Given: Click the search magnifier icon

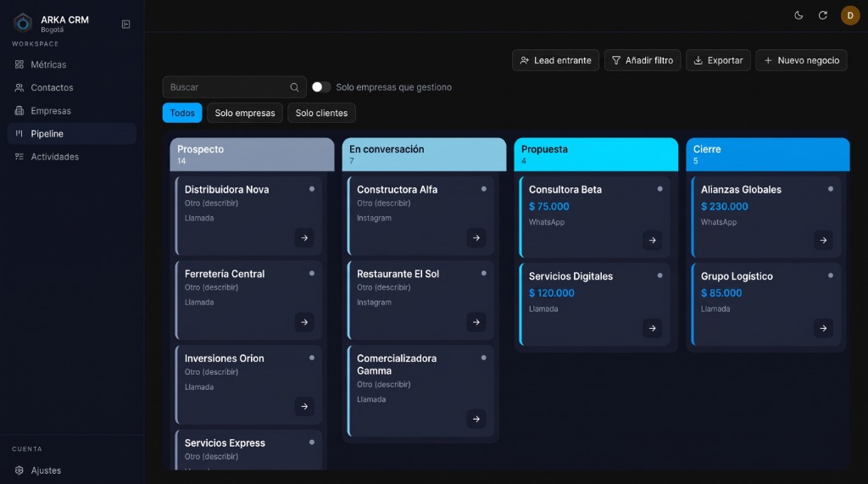Looking at the screenshot, I should [x=294, y=87].
